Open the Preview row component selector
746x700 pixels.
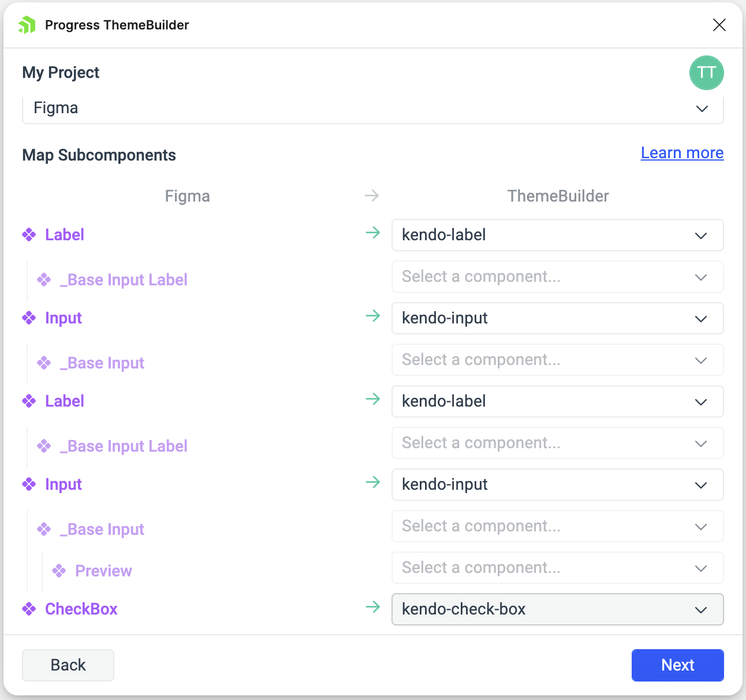(x=557, y=568)
